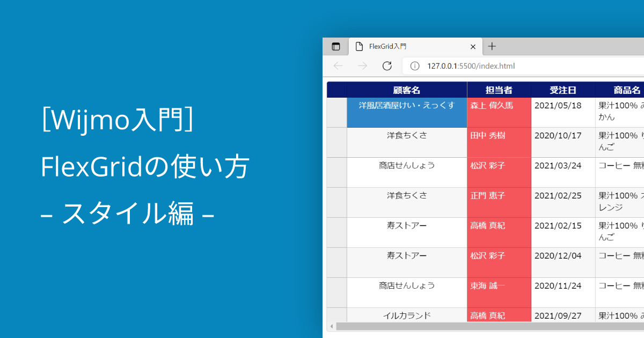644x338 pixels.
Task: Sort the grid by 顧客名 column
Action: [406, 90]
